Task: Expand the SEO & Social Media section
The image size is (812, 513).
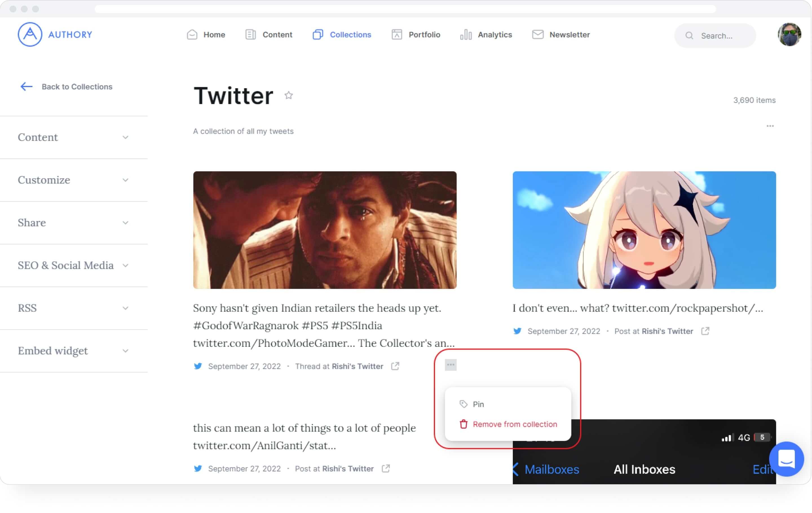Action: (74, 266)
